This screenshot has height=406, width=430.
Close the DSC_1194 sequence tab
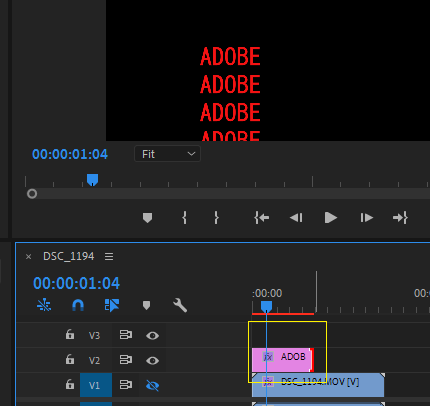(x=29, y=256)
